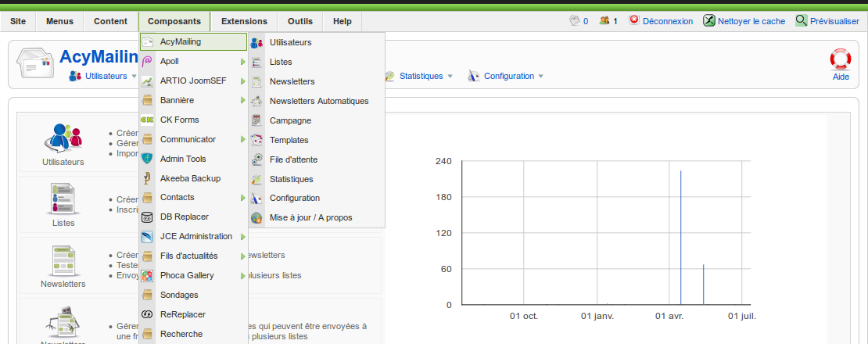Image resolution: width=868 pixels, height=344 pixels.
Task: Open the Menus menu
Action: click(59, 22)
